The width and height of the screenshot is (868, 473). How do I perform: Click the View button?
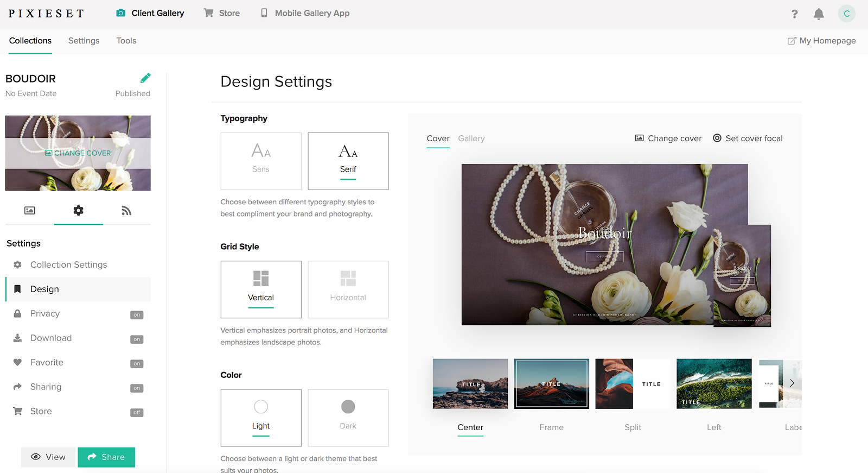pos(48,457)
